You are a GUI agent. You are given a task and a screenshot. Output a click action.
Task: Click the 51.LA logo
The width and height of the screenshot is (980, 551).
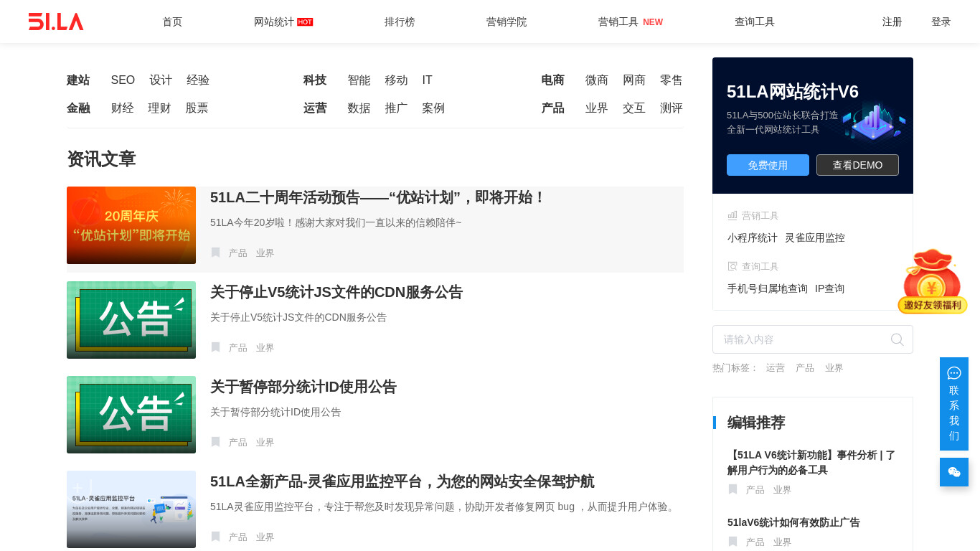(x=56, y=22)
